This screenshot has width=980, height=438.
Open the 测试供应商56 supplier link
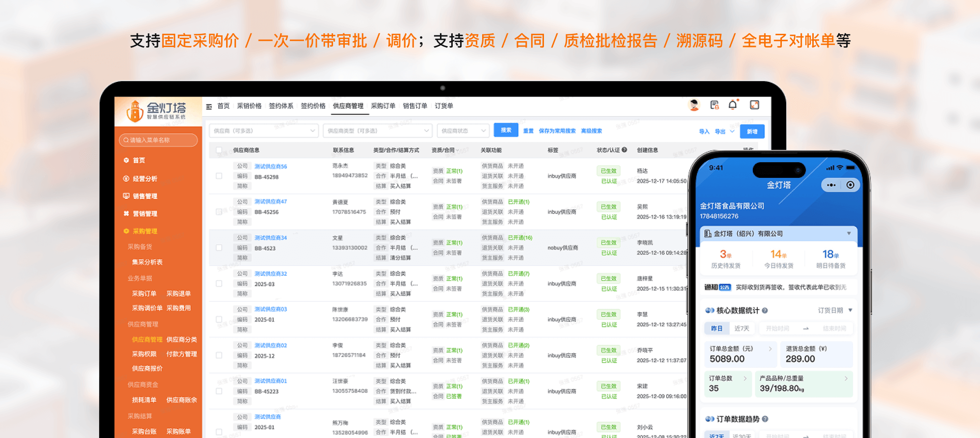coord(271,167)
